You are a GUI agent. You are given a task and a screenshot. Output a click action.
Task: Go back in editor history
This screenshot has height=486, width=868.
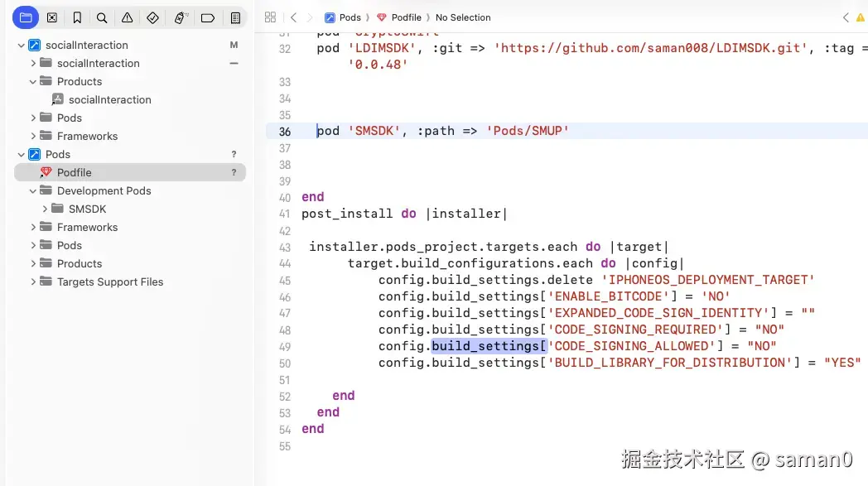(294, 17)
